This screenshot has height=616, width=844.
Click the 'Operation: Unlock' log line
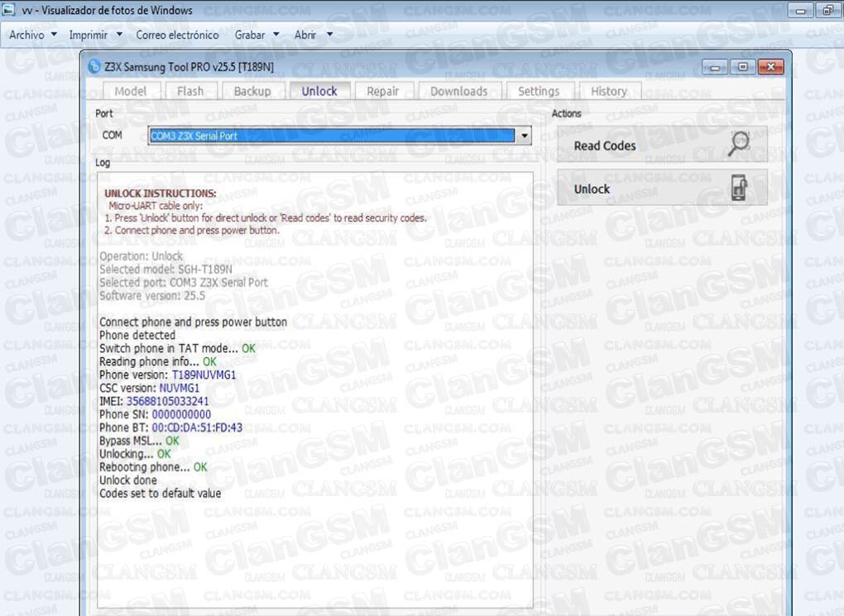(x=141, y=256)
